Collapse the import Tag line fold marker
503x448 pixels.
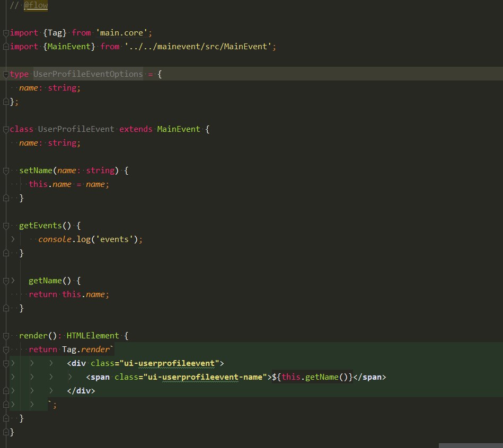click(x=6, y=33)
